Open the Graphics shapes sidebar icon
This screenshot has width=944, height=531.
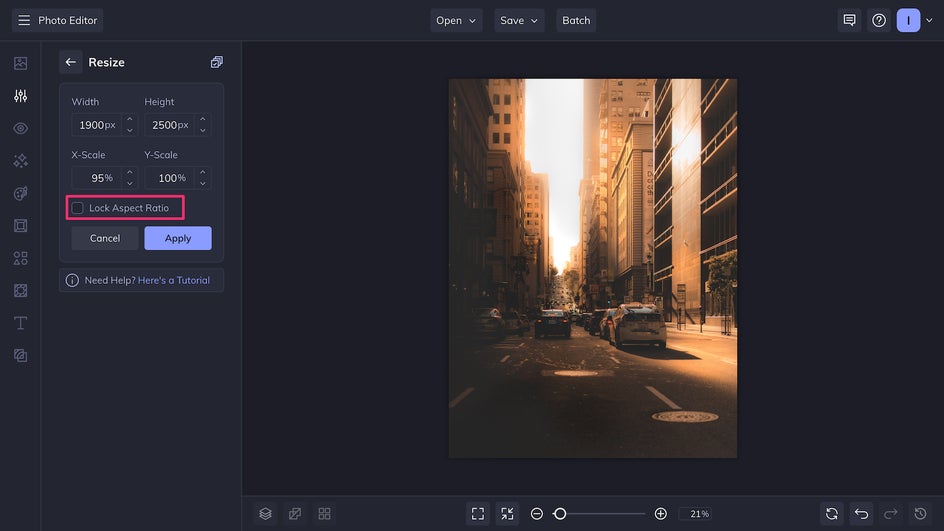20,258
